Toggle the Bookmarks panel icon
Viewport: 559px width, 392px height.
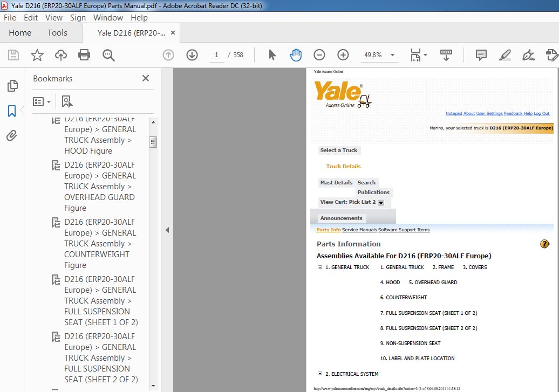tap(12, 111)
